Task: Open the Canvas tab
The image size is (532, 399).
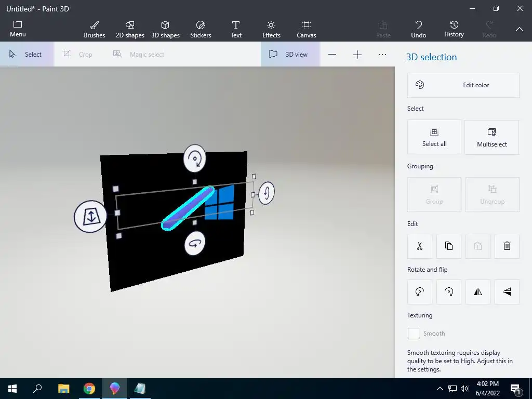Action: (x=307, y=30)
